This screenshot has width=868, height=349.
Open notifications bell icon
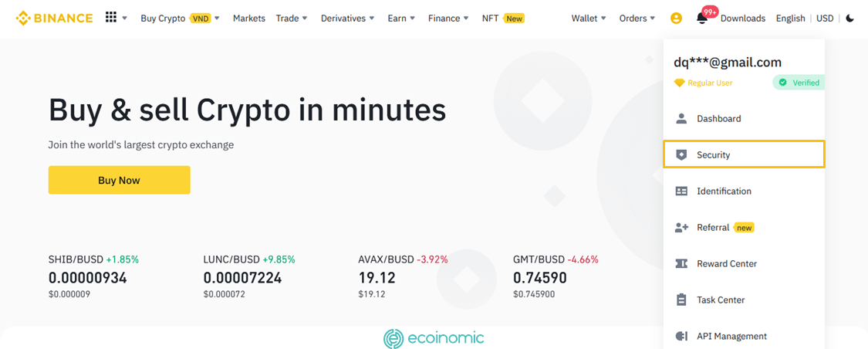tap(702, 18)
